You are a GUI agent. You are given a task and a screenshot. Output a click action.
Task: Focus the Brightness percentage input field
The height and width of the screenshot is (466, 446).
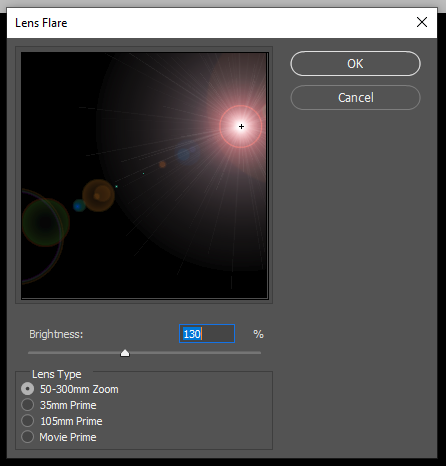207,334
